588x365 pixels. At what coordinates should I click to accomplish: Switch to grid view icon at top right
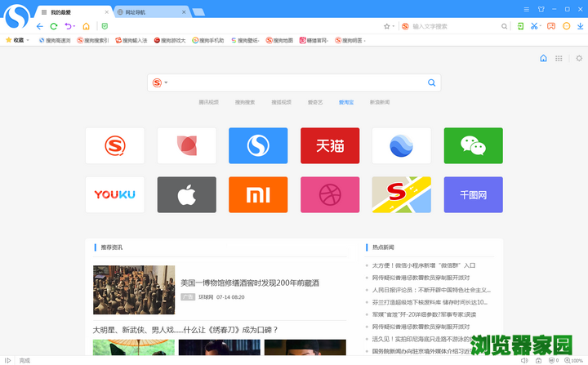point(559,58)
